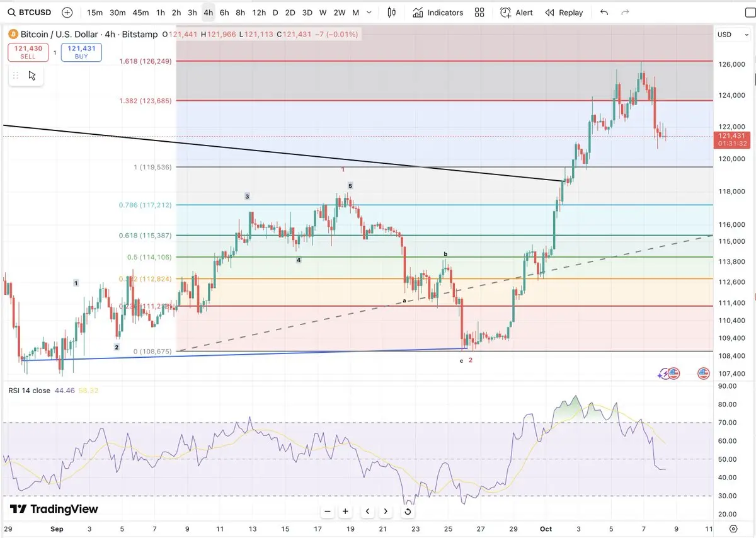Choose the 12h interval
This screenshot has width=756, height=538.
coord(258,13)
